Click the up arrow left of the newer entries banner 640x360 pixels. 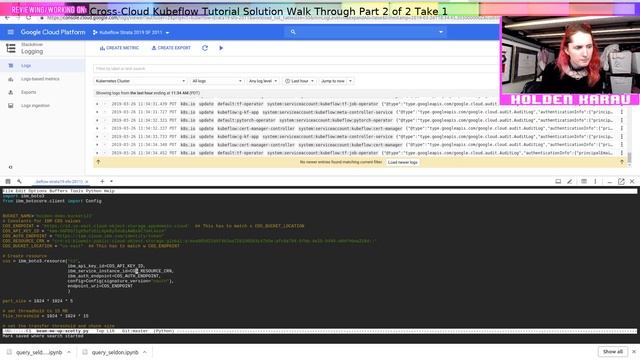pyautogui.click(x=98, y=162)
